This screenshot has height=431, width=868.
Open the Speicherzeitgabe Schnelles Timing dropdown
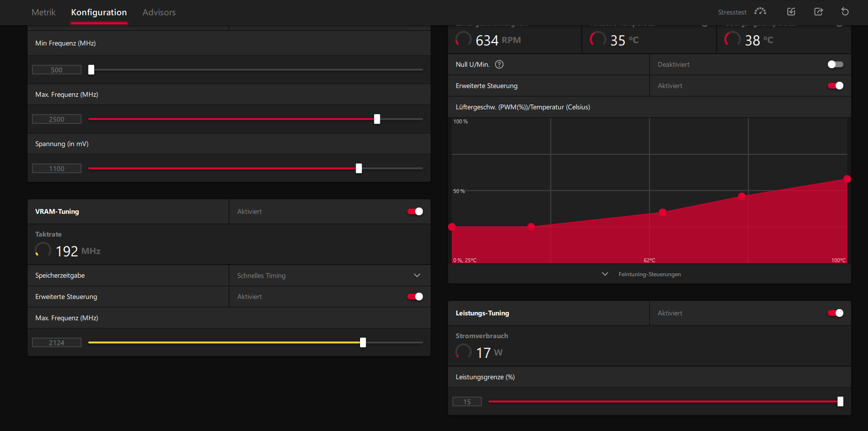point(330,275)
